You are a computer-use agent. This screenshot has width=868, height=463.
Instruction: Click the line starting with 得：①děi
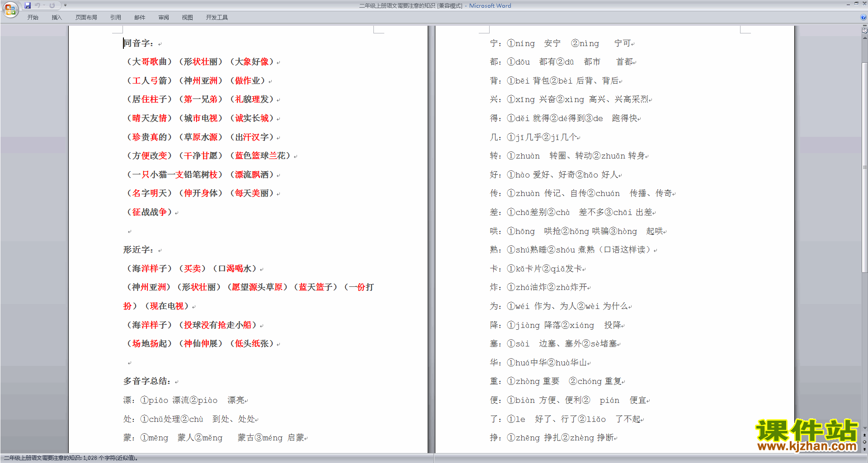click(x=565, y=118)
